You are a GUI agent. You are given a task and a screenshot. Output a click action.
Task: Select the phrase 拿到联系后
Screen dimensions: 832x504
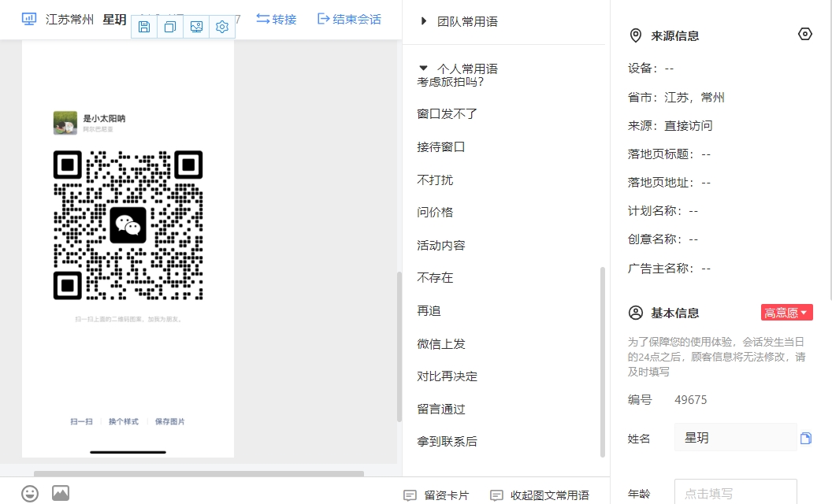point(447,442)
